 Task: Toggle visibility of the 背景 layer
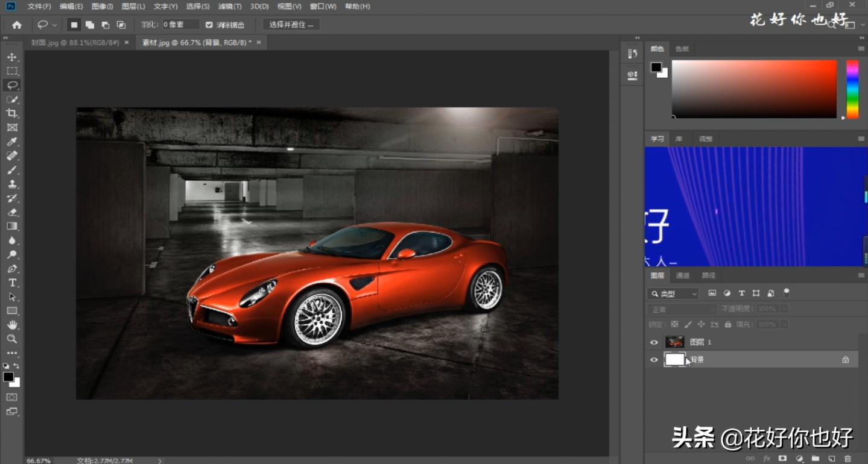pyautogui.click(x=654, y=360)
